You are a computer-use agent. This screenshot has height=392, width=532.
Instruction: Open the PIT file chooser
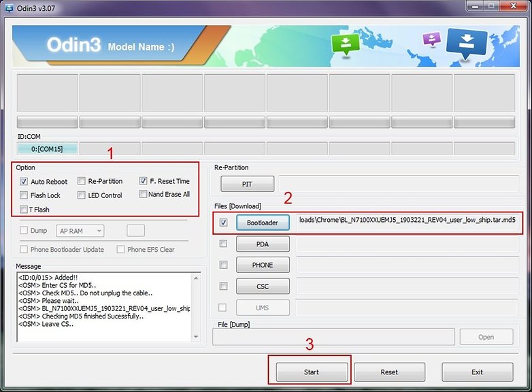click(248, 184)
